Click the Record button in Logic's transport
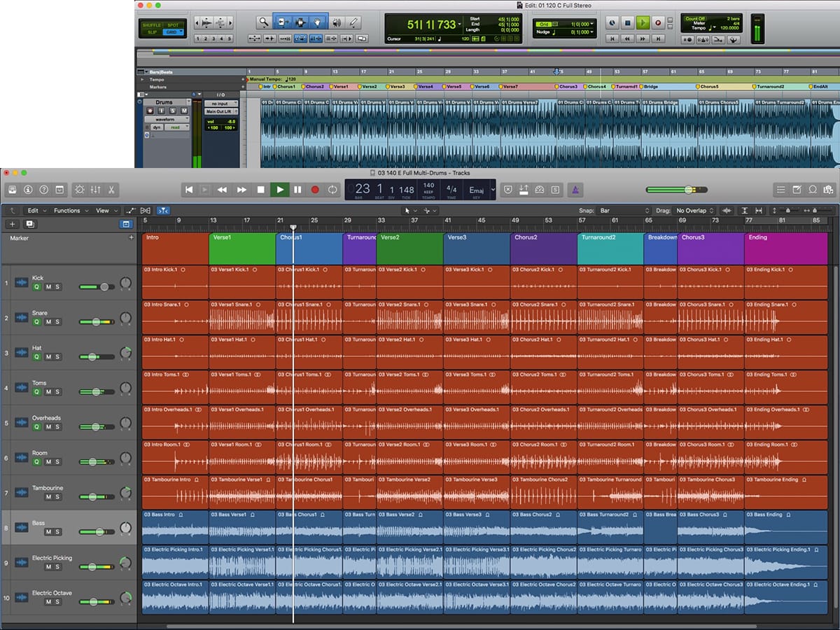 315,190
